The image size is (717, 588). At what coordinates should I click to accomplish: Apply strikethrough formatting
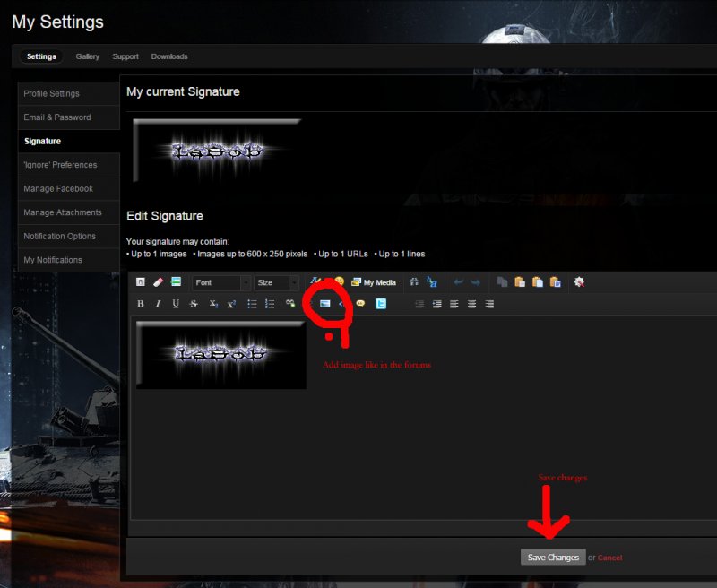click(x=194, y=304)
